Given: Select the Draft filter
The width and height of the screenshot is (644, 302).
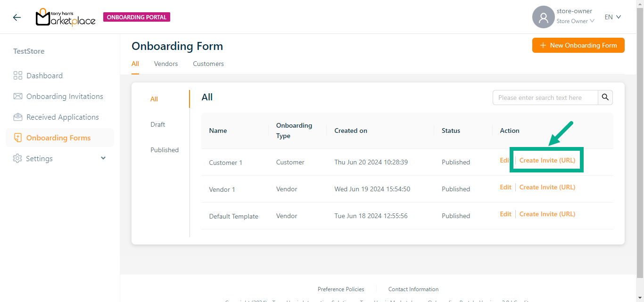Looking at the screenshot, I should point(158,124).
